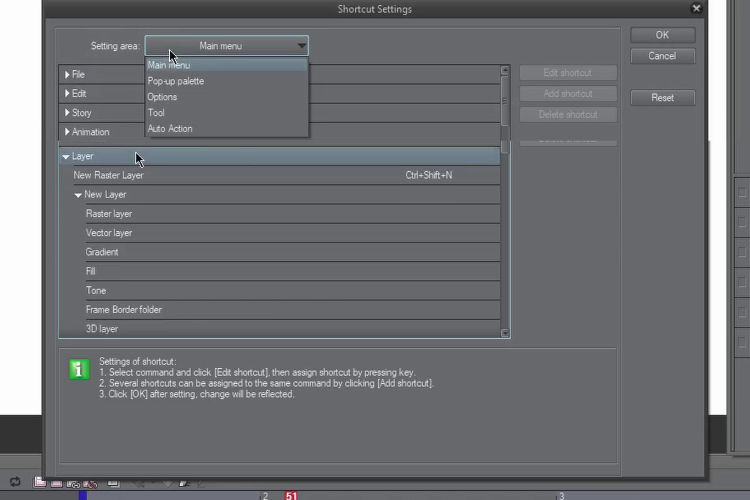Expand the Edit category
The image size is (750, 500).
67,94
